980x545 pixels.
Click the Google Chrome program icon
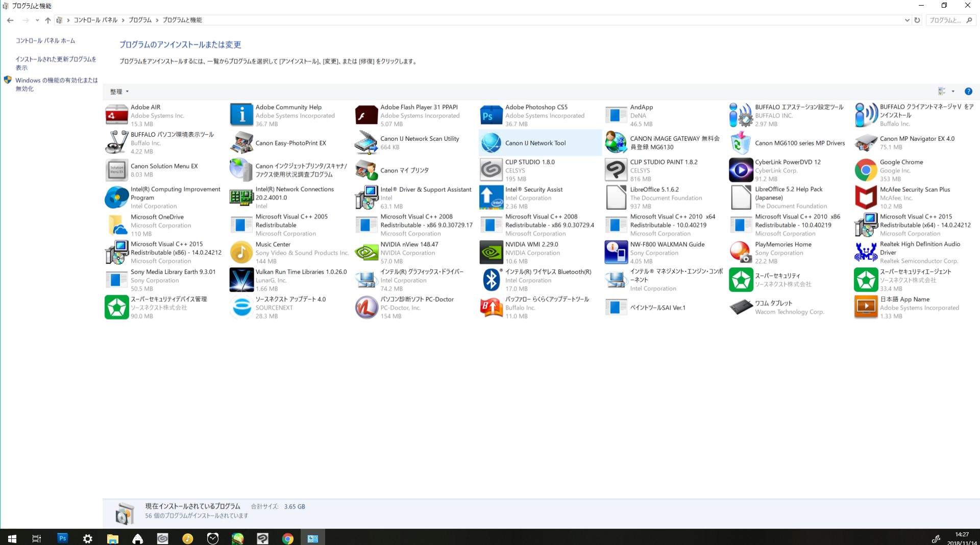click(866, 170)
